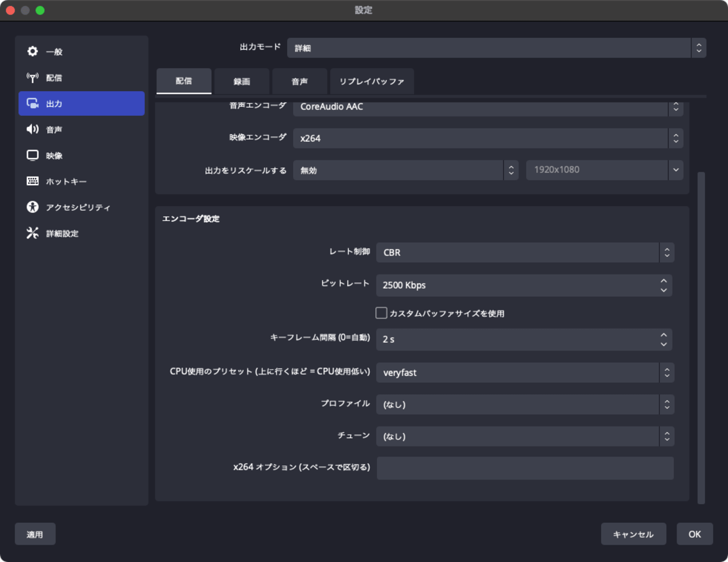Enable カスタムバッファサイズを使用 checkbox
This screenshot has width=728, height=562.
coord(381,313)
